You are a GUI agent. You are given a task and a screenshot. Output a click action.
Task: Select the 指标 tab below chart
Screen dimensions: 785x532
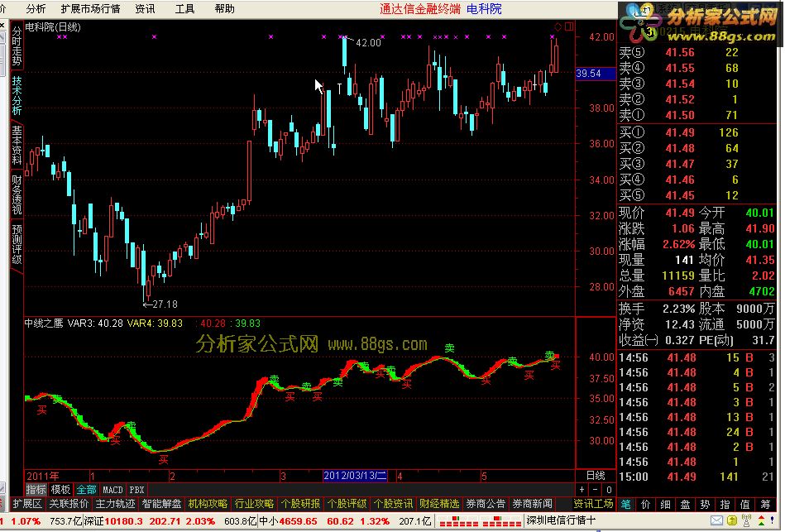(x=36, y=490)
